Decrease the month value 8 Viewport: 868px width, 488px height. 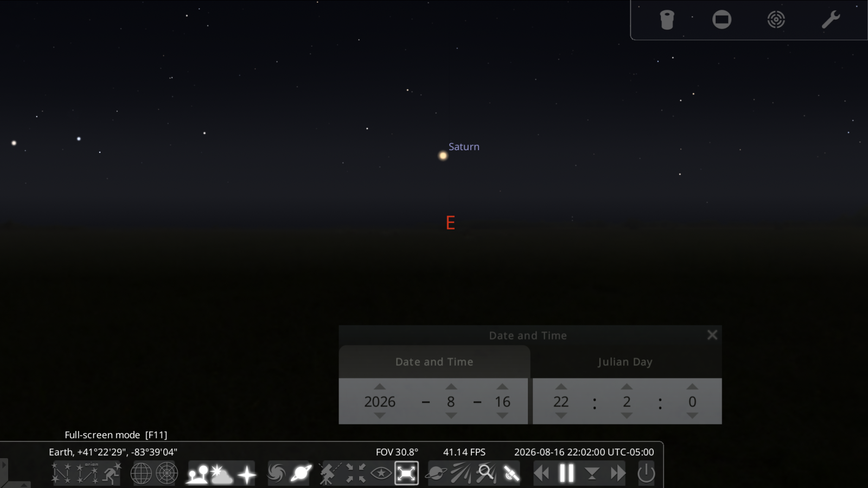pyautogui.click(x=451, y=416)
